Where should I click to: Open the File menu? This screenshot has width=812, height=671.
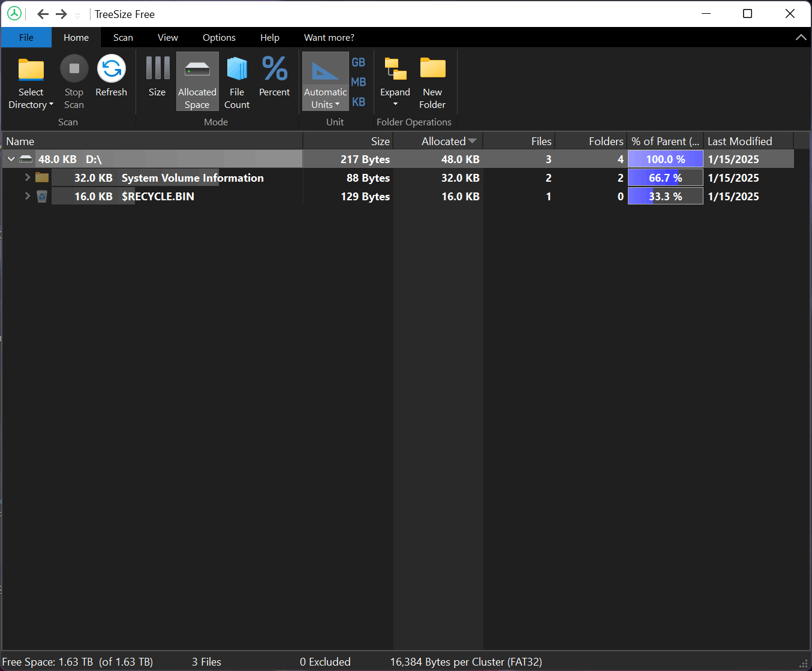click(x=26, y=37)
